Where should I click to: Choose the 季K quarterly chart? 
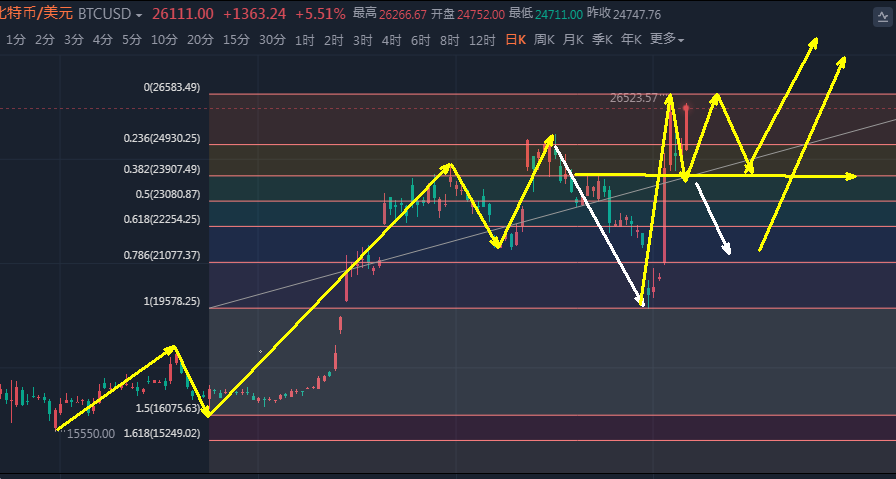[602, 39]
